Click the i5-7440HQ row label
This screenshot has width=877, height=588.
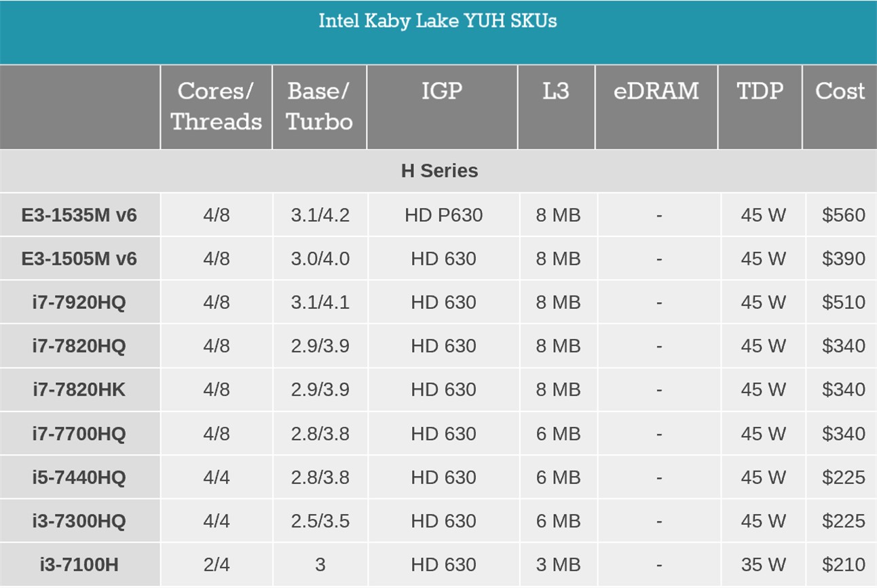coord(79,477)
